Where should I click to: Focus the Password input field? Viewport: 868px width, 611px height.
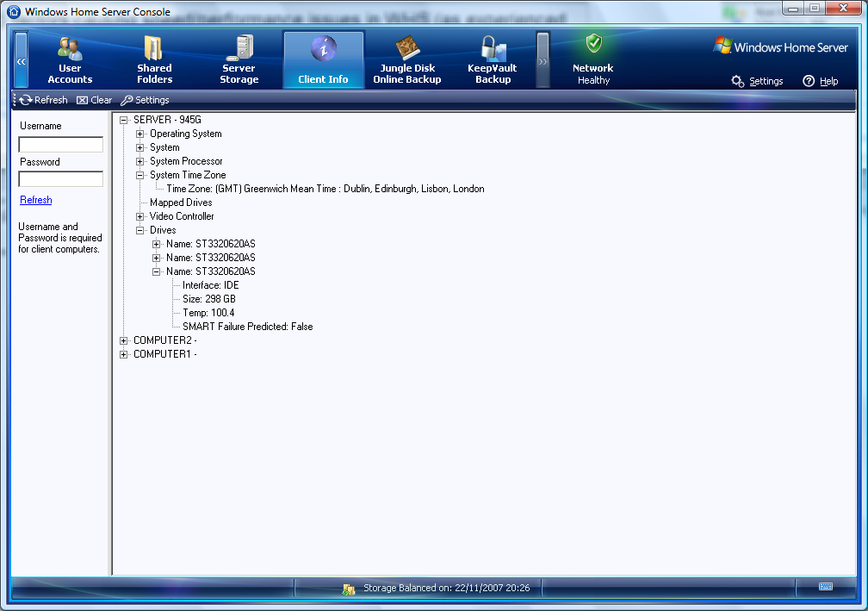(61, 179)
